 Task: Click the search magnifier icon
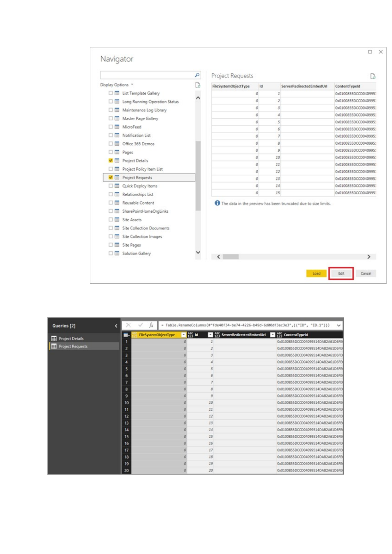coord(197,75)
